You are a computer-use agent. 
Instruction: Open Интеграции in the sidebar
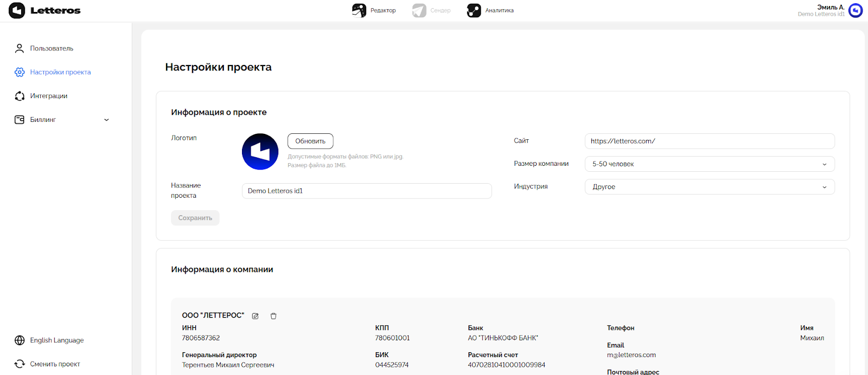pyautogui.click(x=48, y=96)
